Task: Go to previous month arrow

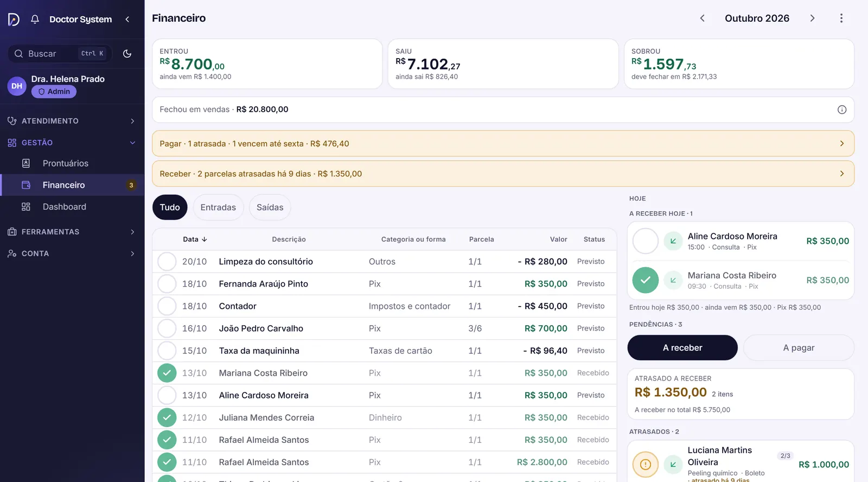Action: [702, 18]
